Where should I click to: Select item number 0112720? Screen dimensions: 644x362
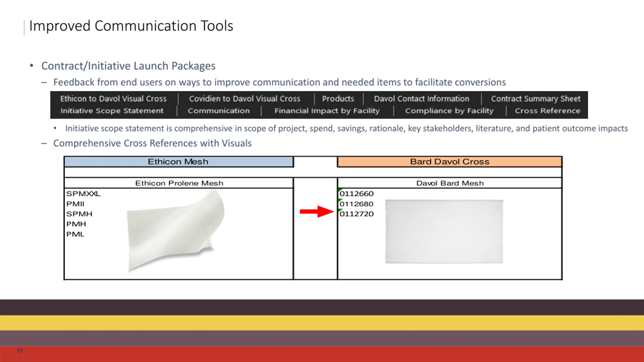click(x=356, y=214)
